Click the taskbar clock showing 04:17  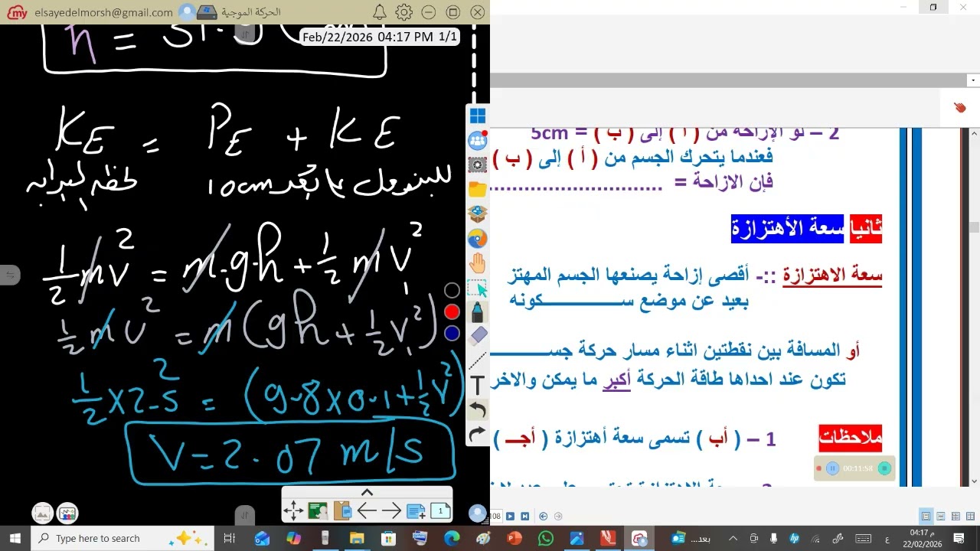tap(922, 539)
